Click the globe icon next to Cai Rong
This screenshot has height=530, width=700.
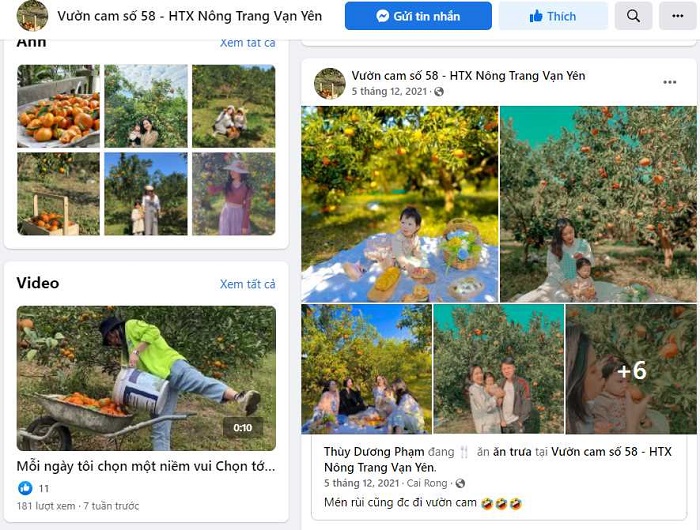click(460, 484)
